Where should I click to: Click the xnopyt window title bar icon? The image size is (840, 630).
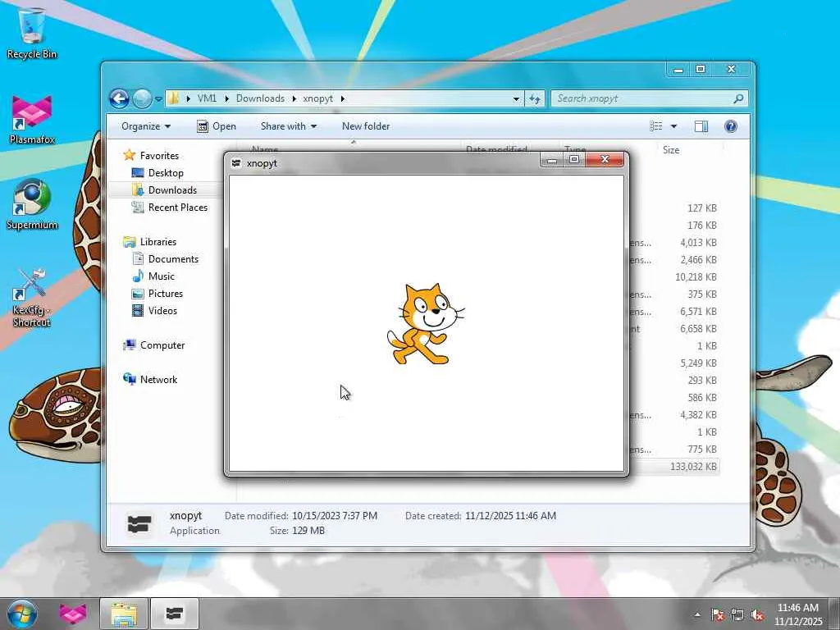click(x=235, y=163)
